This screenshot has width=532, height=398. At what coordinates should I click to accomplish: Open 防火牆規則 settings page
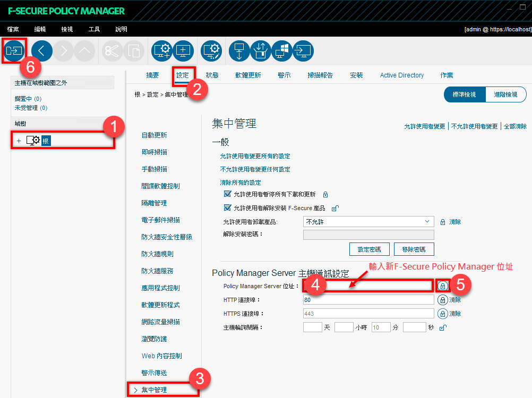point(158,254)
